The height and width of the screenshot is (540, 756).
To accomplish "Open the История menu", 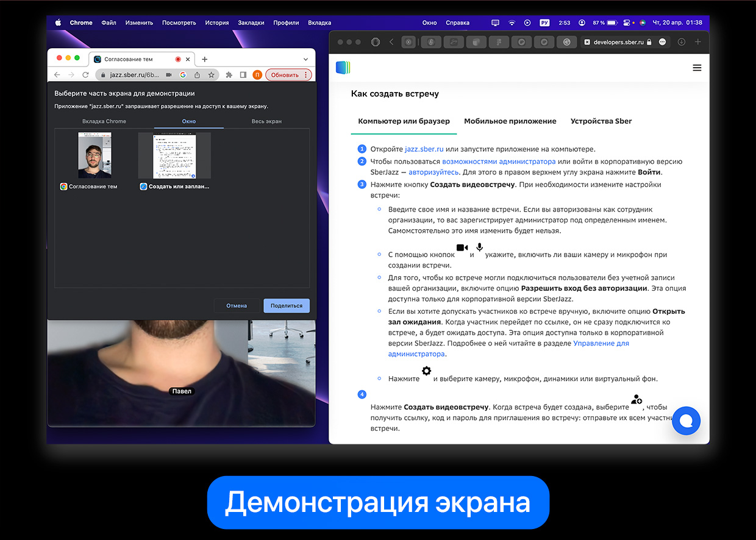I will [x=217, y=23].
